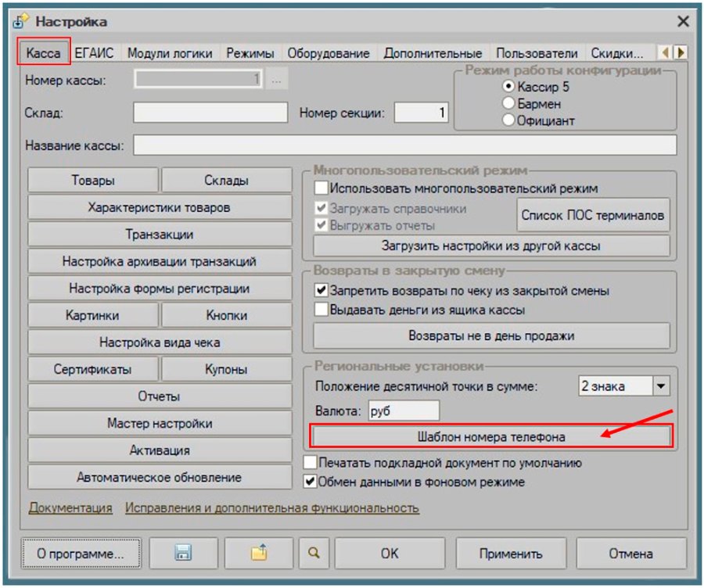The image size is (704, 588).
Task: Select the Кассир 5 radio option
Action: tap(508, 86)
